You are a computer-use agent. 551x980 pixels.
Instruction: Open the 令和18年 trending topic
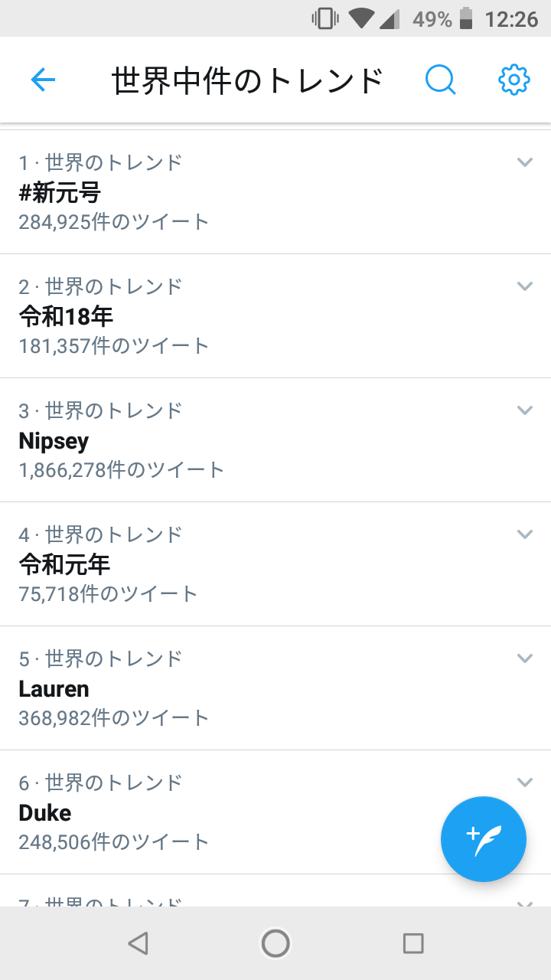(x=66, y=316)
